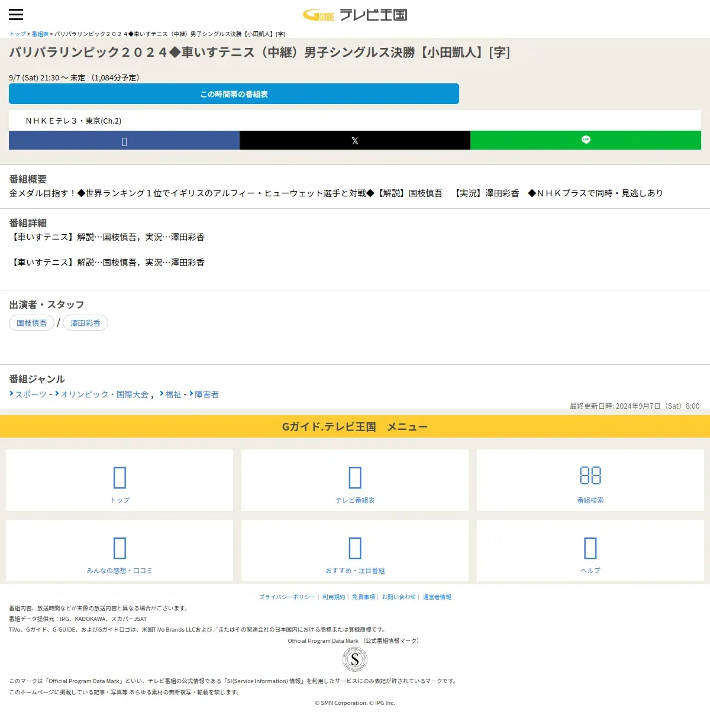Image resolution: width=710 pixels, height=728 pixels.
Task: Share on LINE button
Action: pyautogui.click(x=586, y=140)
